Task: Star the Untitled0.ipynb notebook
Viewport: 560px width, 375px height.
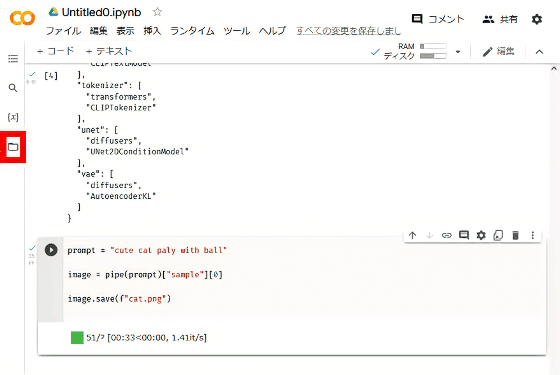Action: (157, 12)
